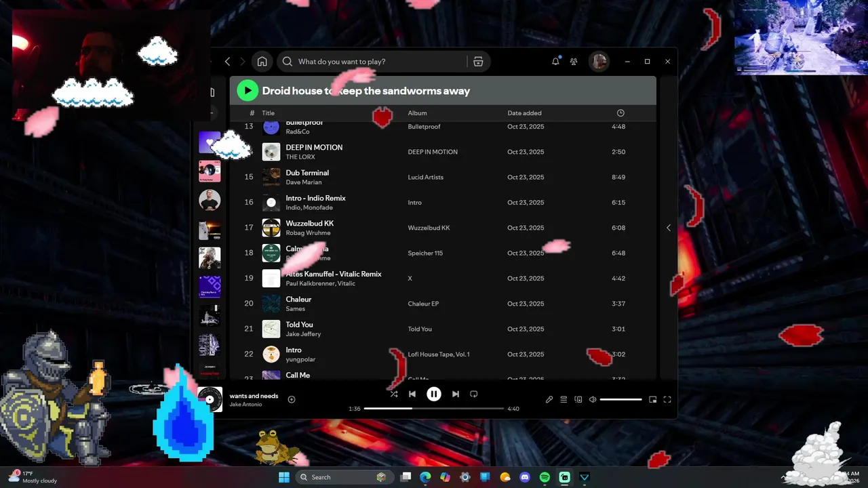Select track Altes Kamuffel - Vitalic Remix
Viewport: 868px width, 488px height.
(334, 274)
